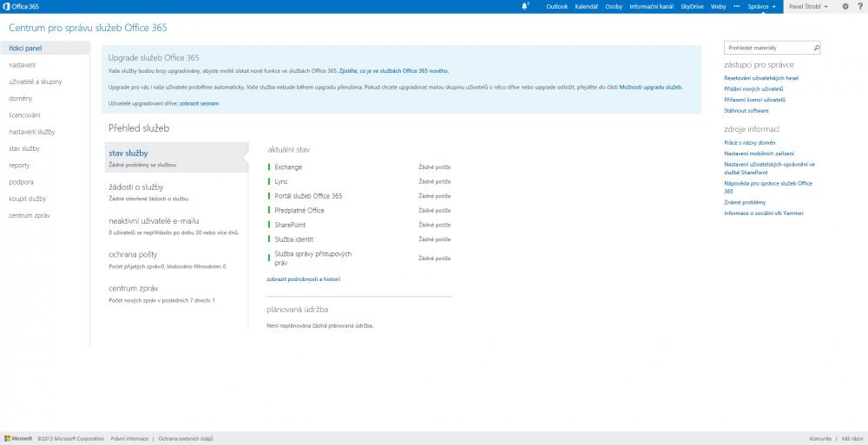Click Portál služeb Office 365 row
The image size is (868, 445).
click(359, 196)
